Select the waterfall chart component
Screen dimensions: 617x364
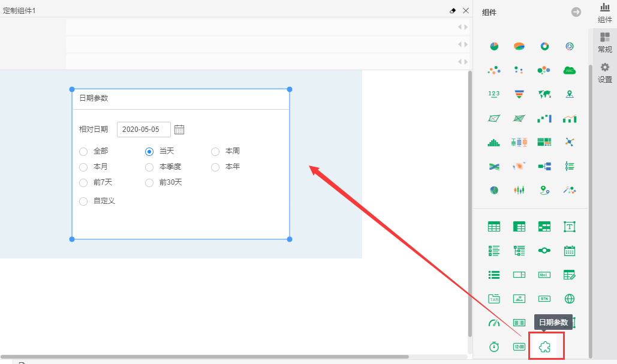544,119
